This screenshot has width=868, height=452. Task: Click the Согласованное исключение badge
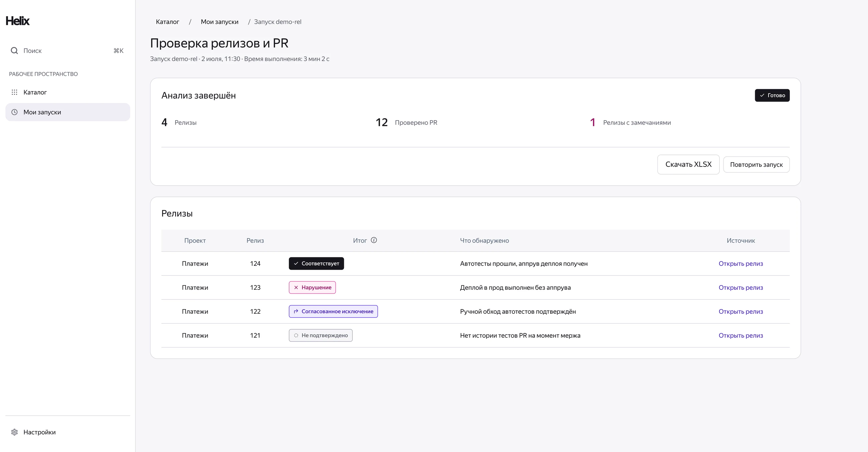(333, 311)
